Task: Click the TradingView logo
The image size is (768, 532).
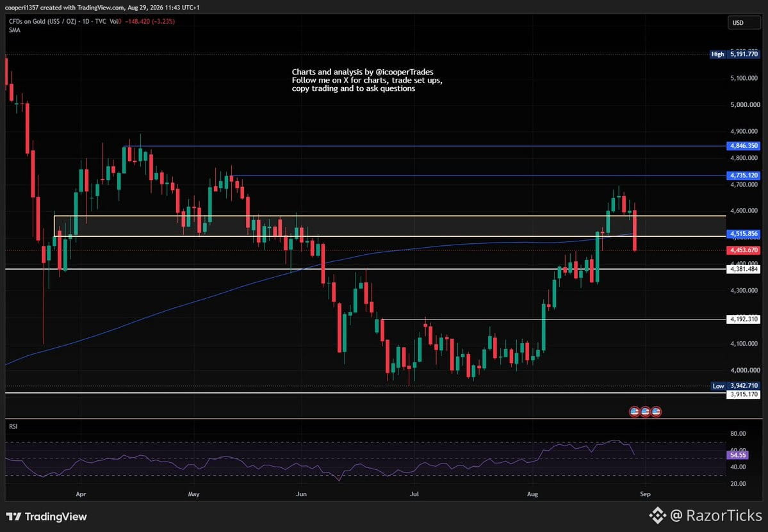Action: 47,517
